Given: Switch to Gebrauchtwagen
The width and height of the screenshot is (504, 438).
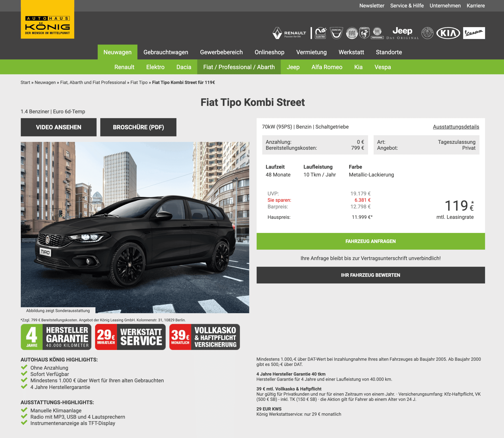Looking at the screenshot, I should click(166, 52).
